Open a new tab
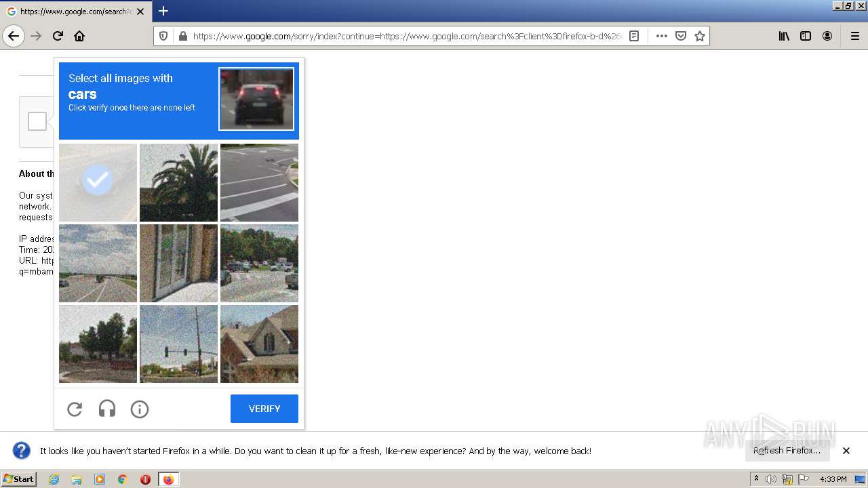The width and height of the screenshot is (868, 488). pyautogui.click(x=163, y=11)
